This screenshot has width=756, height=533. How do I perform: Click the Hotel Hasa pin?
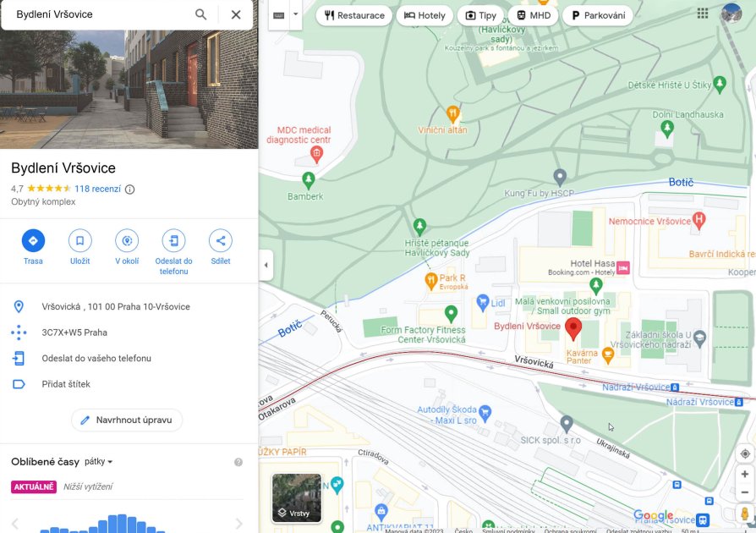[x=623, y=267]
